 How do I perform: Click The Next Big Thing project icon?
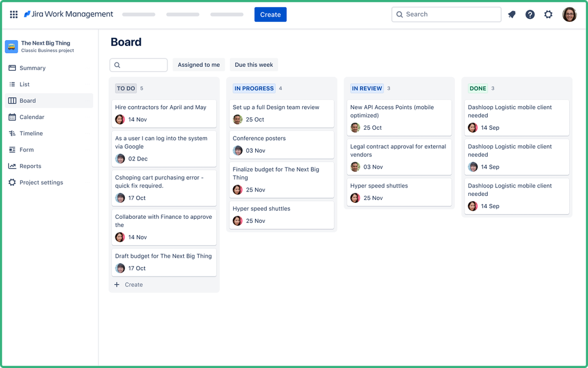(11, 47)
